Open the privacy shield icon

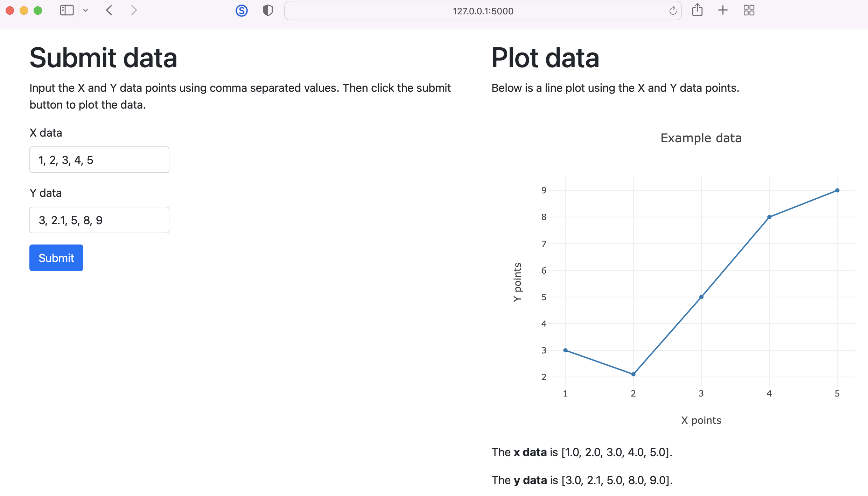click(x=268, y=11)
